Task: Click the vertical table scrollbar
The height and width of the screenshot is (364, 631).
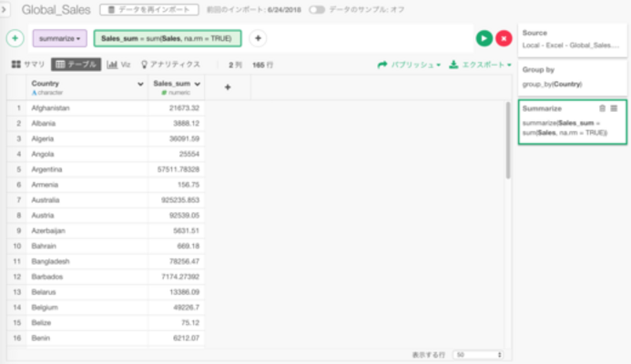Action: [508, 141]
